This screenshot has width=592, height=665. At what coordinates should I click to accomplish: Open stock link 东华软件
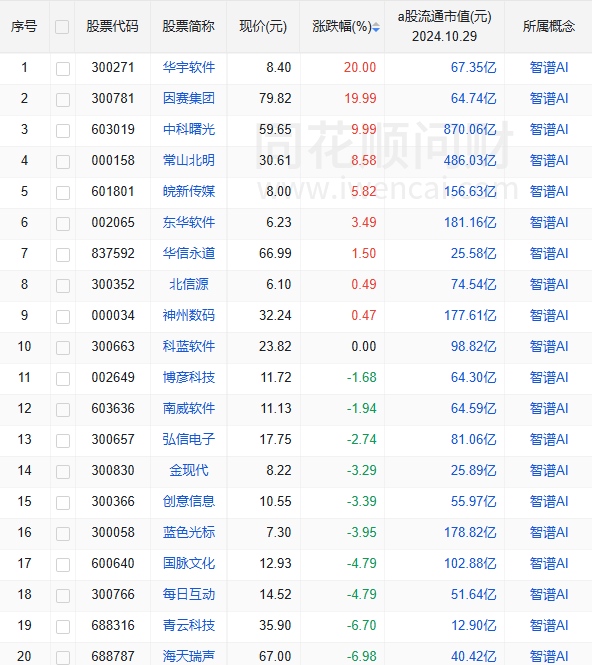click(x=189, y=222)
